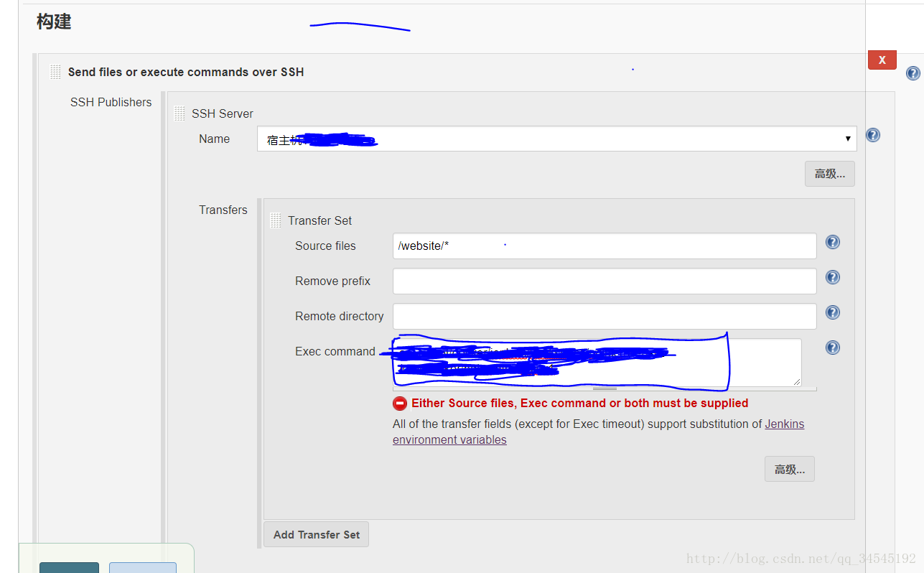Show help for Remove prefix field
The image size is (924, 573).
(x=832, y=277)
